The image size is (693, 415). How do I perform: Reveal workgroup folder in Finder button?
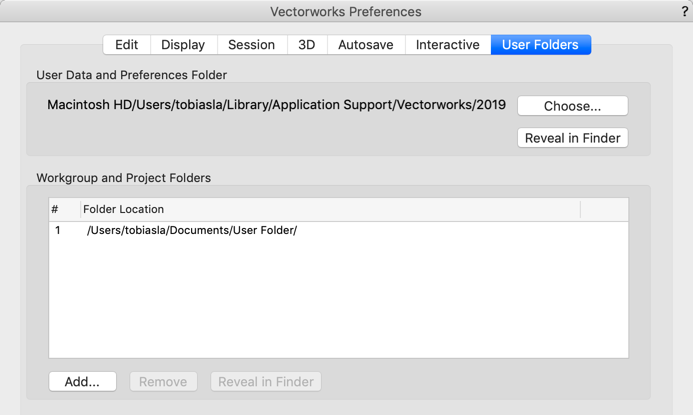pyautogui.click(x=266, y=381)
